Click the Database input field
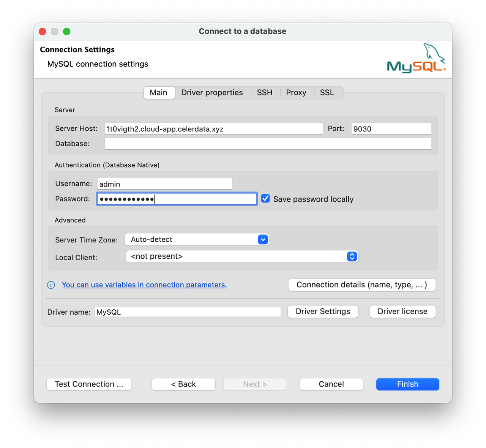Screen dimensions: 486x448 268,144
